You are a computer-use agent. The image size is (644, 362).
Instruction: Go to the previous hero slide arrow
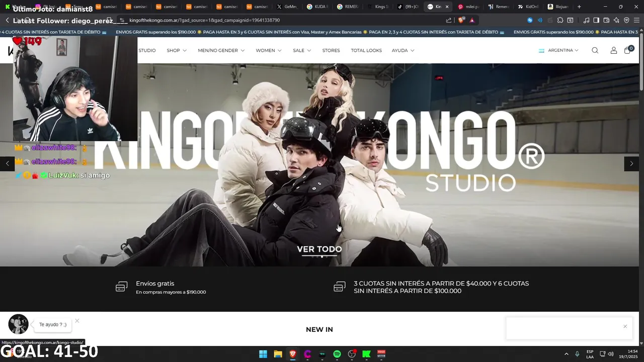coord(7,163)
